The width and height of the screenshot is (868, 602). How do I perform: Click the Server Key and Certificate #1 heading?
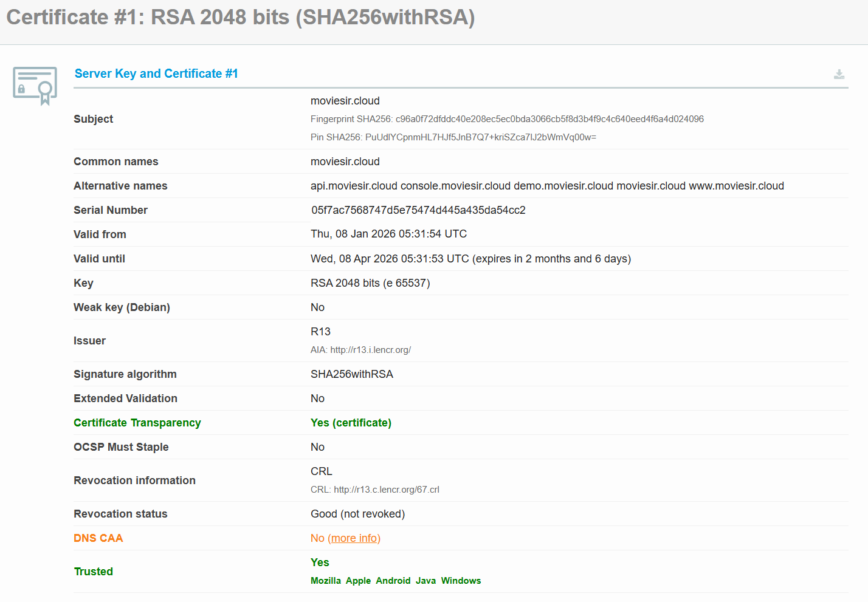click(x=156, y=74)
